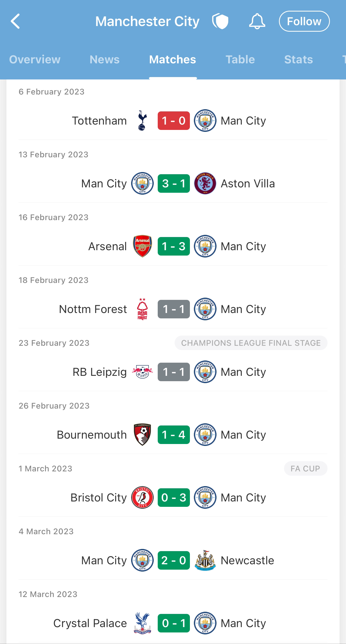This screenshot has height=644, width=346.
Task: Open the Tottenham club crest
Action: click(142, 121)
